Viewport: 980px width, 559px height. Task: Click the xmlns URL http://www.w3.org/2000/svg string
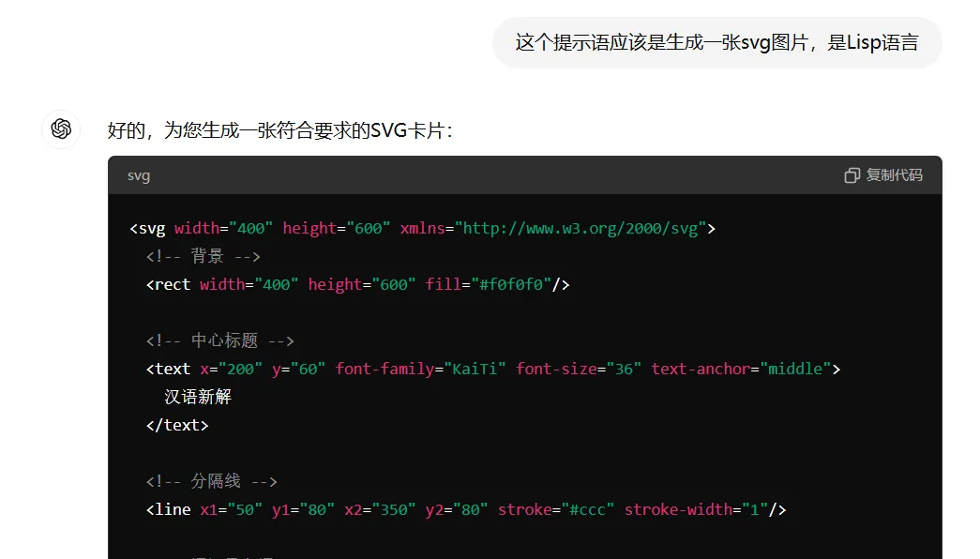tap(580, 228)
